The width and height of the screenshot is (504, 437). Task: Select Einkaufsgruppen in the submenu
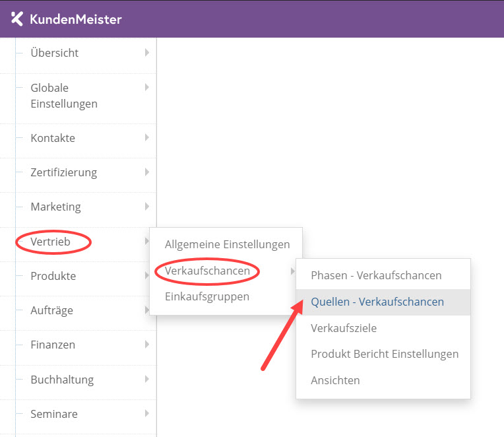click(207, 296)
